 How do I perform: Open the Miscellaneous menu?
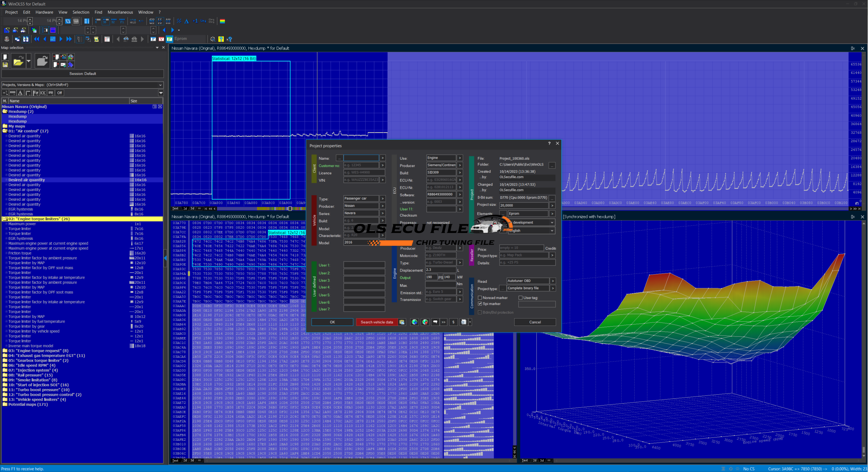click(120, 12)
